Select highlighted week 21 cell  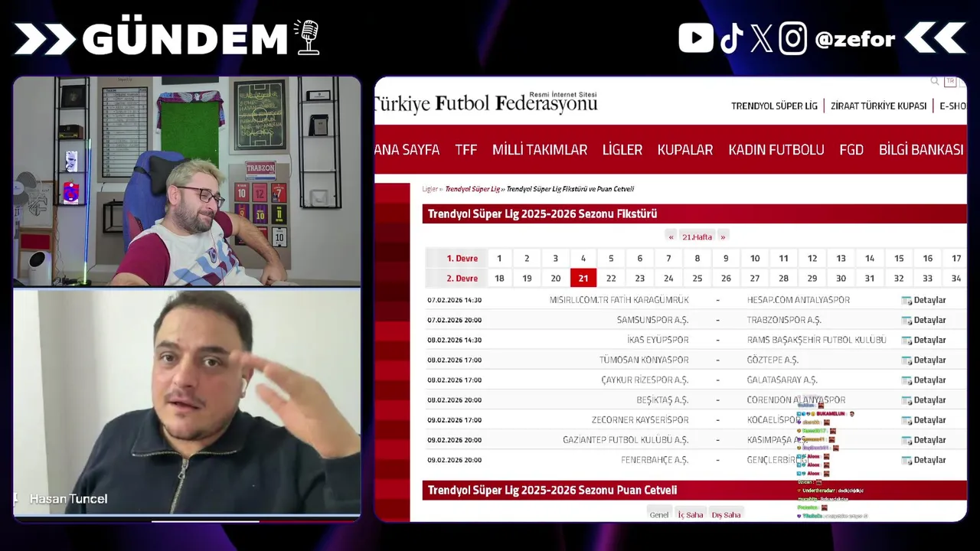pos(583,279)
